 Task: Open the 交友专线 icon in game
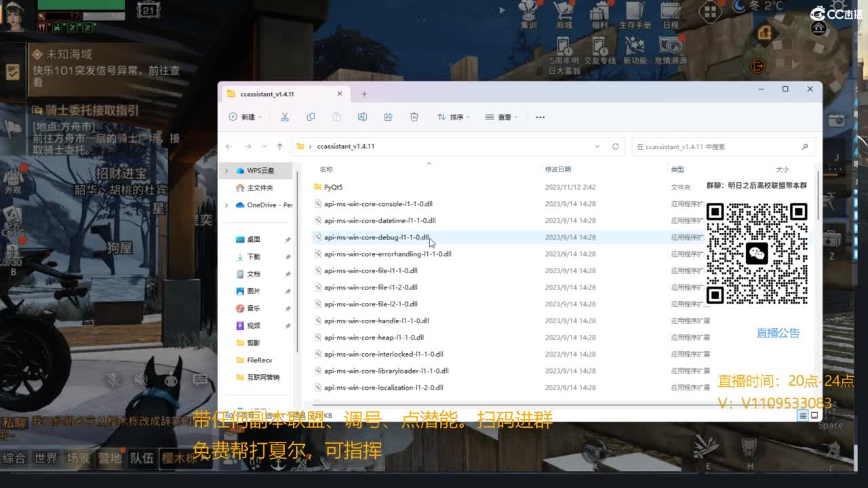point(599,50)
